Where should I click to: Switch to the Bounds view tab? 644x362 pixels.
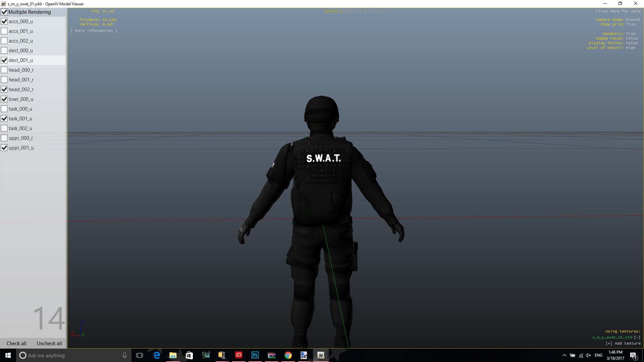click(355, 11)
